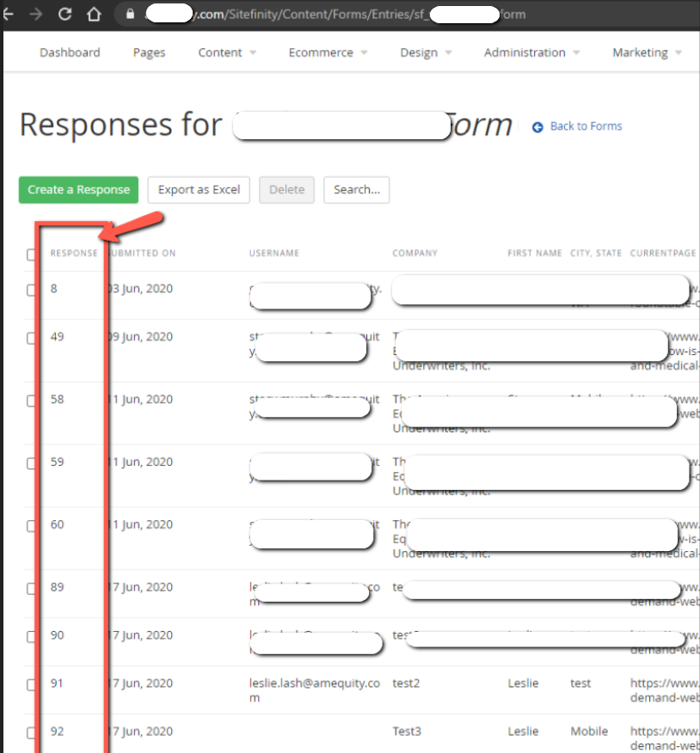Select checkbox for response 90
700x753 pixels.
31,636
